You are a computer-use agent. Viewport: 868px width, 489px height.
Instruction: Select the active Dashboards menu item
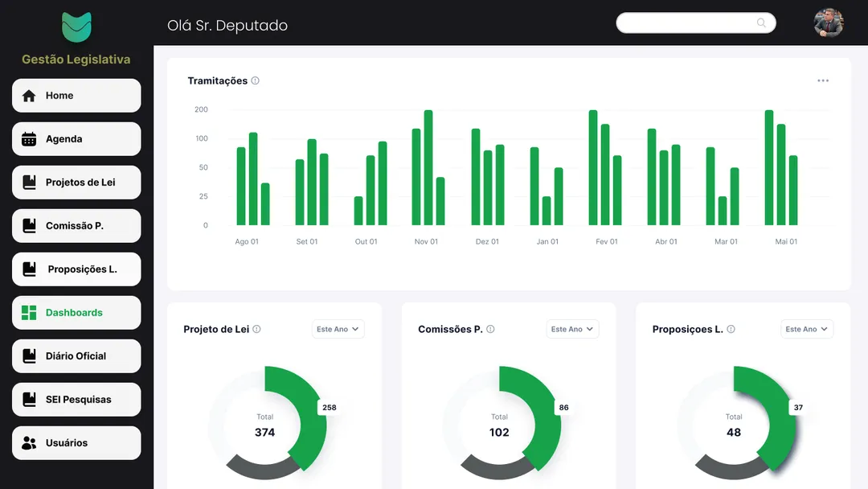[76, 313]
